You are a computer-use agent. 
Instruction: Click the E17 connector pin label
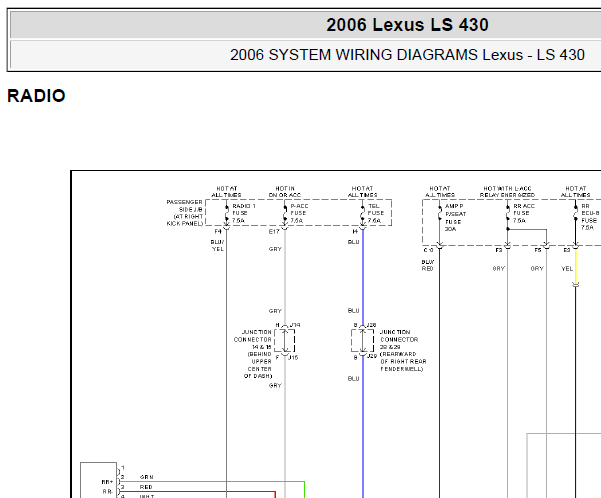coord(274,232)
